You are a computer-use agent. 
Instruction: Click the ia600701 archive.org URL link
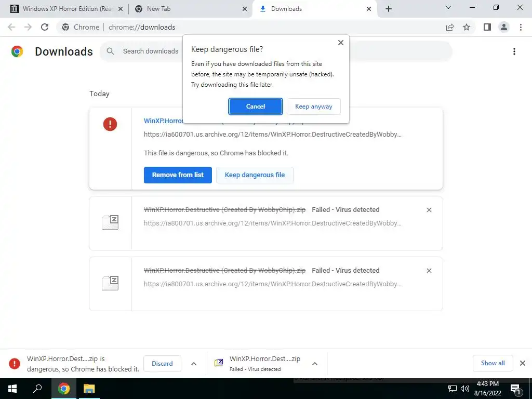point(272,135)
